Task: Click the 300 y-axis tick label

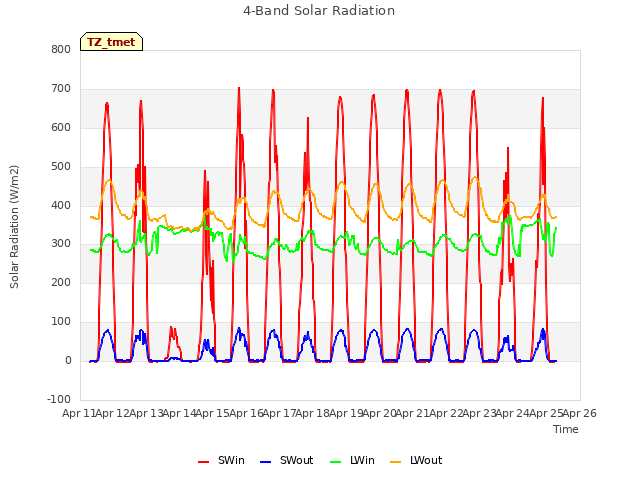Action: point(61,244)
